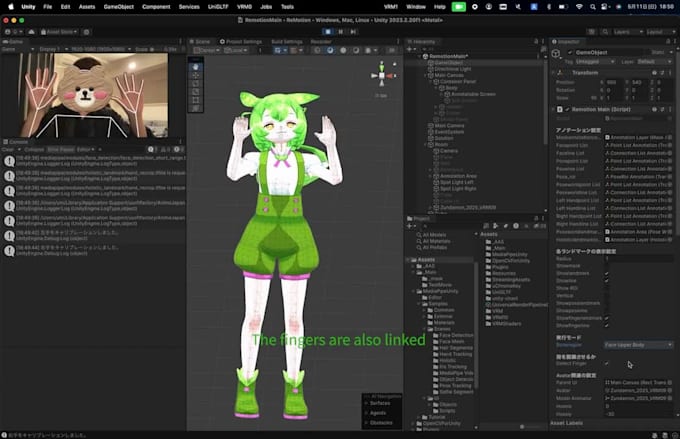Toggle the Detect Finger checkbox
680x439 pixels.
[x=607, y=364]
